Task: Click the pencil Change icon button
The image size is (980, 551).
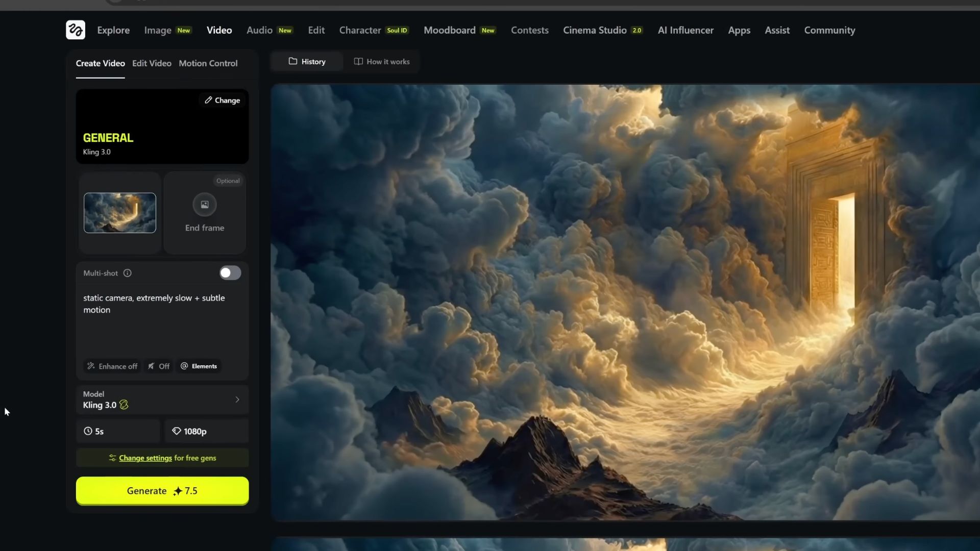Action: [223, 101]
